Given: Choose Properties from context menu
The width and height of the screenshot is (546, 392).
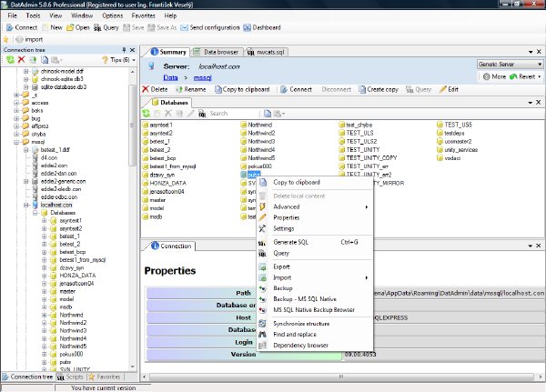Looking at the screenshot, I should (x=315, y=217).
